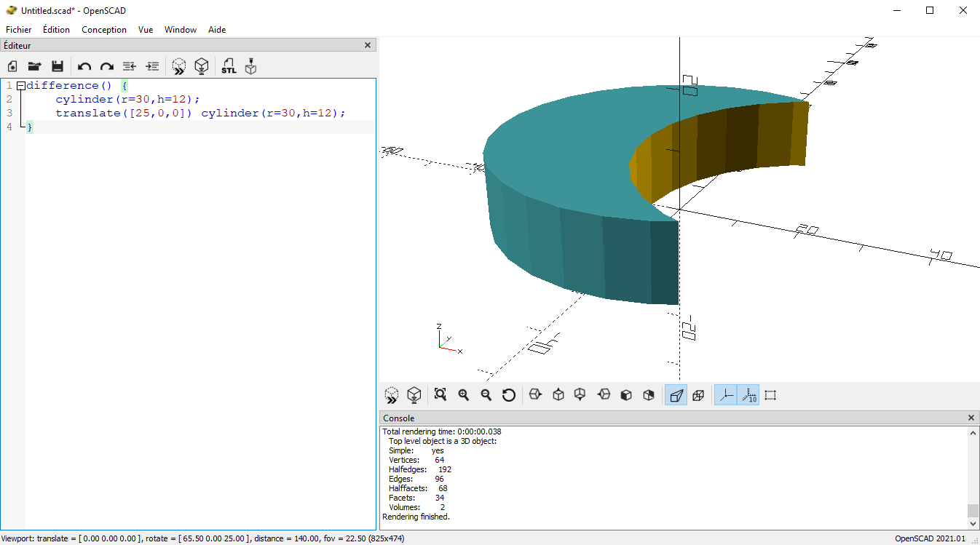The height and width of the screenshot is (545, 980).
Task: Undo the last edit
Action: pyautogui.click(x=84, y=66)
